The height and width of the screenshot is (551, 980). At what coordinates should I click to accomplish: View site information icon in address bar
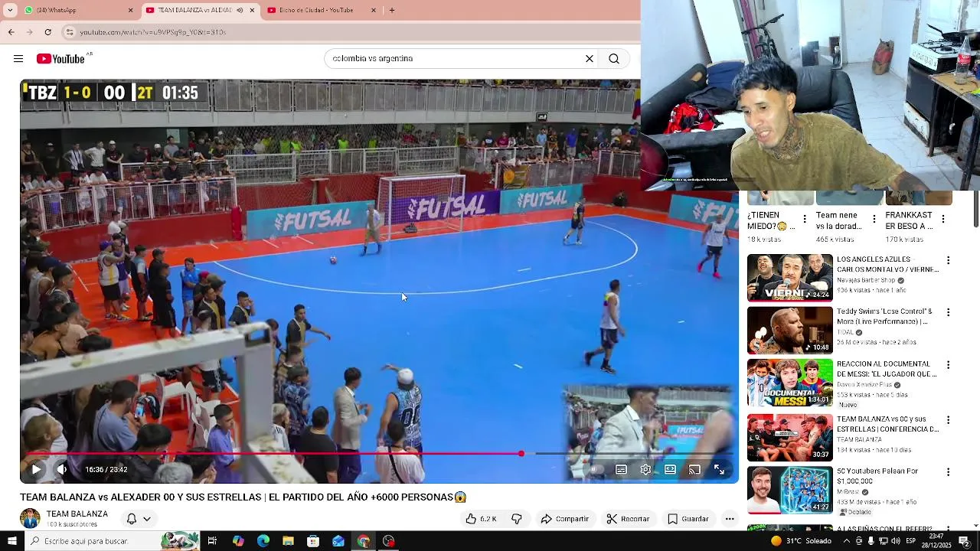click(x=70, y=32)
